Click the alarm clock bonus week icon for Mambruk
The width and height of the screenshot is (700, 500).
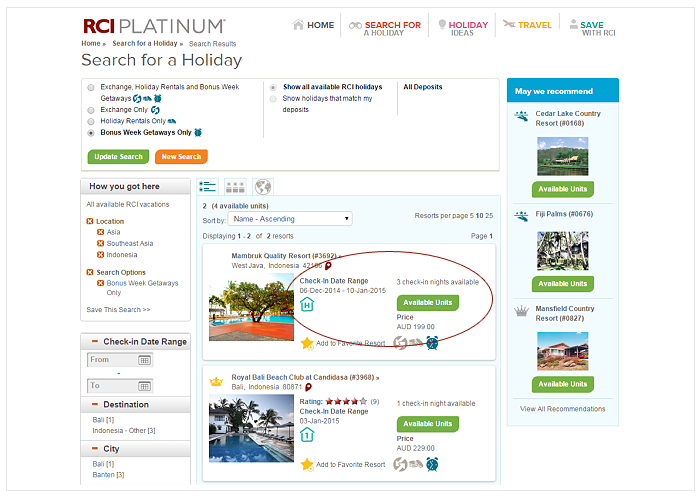(432, 343)
